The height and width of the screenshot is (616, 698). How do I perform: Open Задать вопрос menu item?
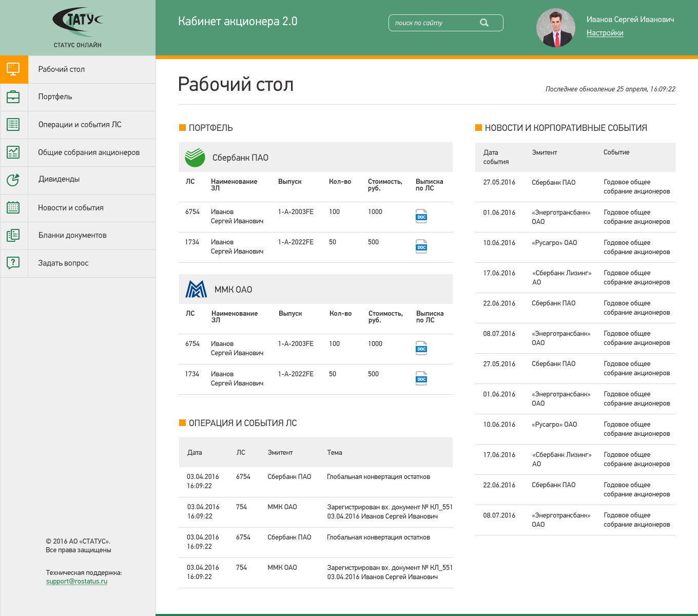pyautogui.click(x=78, y=263)
